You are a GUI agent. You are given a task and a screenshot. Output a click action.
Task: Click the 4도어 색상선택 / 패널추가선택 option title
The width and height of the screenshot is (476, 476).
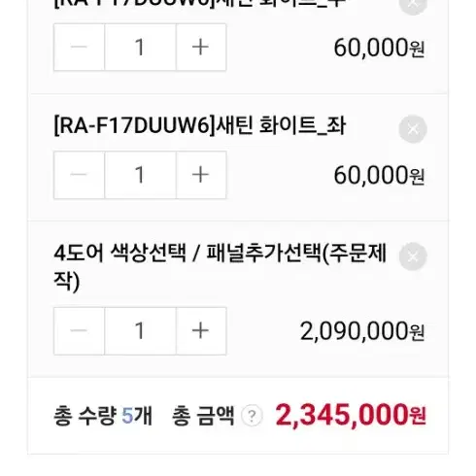[x=221, y=267]
